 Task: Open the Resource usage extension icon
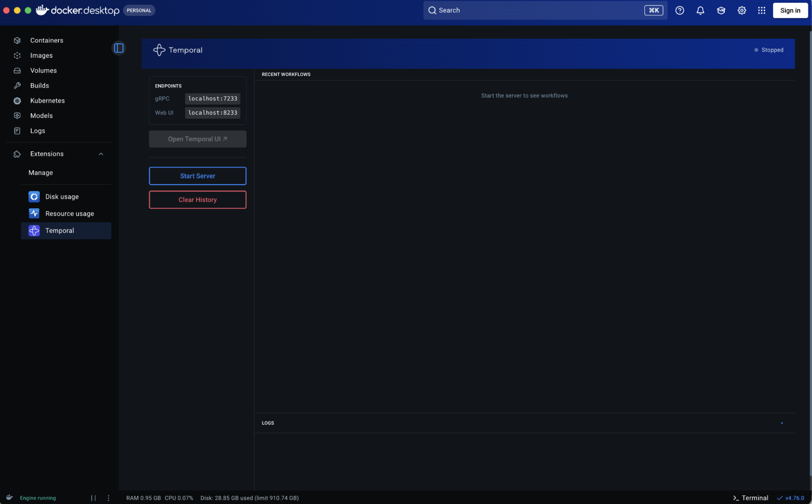coord(34,213)
